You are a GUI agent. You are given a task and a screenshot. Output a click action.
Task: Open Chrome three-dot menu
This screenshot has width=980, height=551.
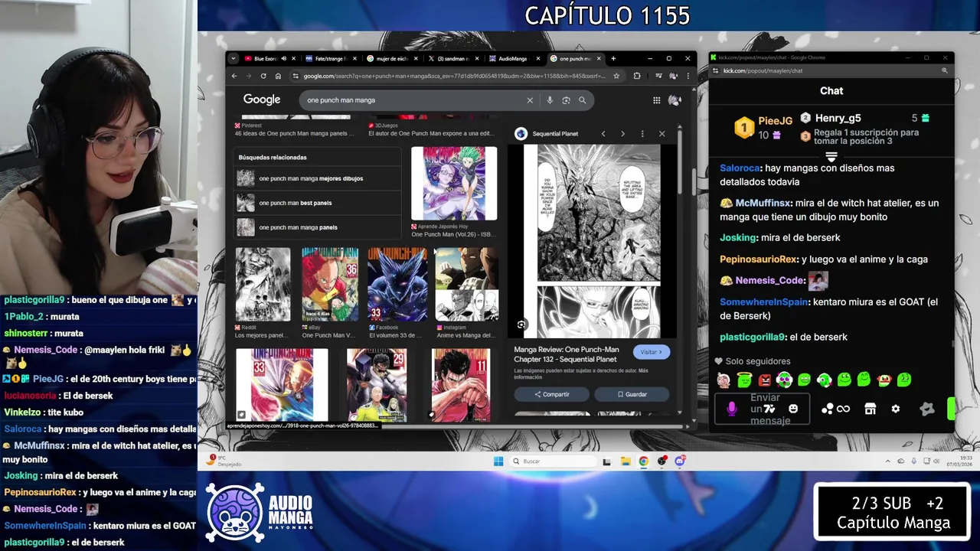688,76
